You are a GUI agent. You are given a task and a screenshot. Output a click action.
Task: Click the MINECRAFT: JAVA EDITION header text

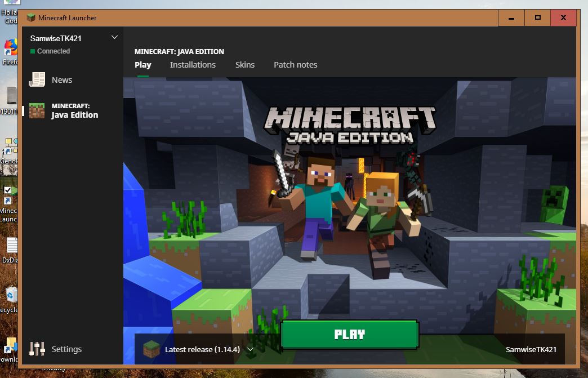coord(179,52)
